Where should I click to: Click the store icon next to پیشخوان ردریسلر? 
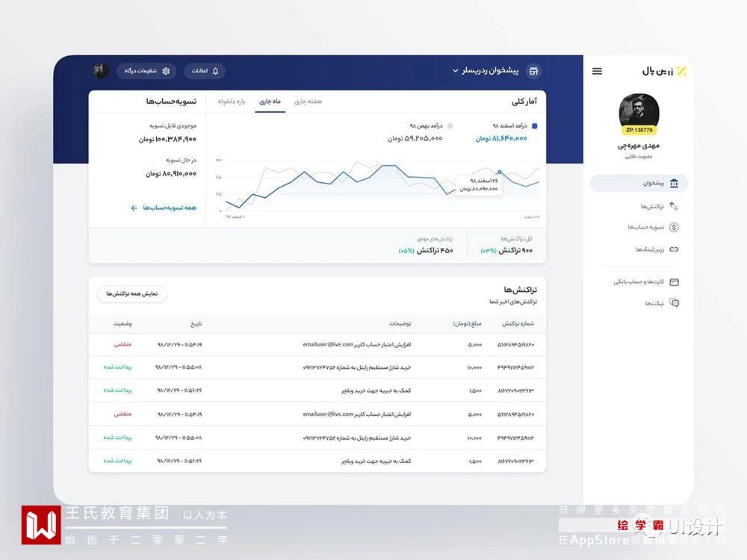[x=533, y=71]
